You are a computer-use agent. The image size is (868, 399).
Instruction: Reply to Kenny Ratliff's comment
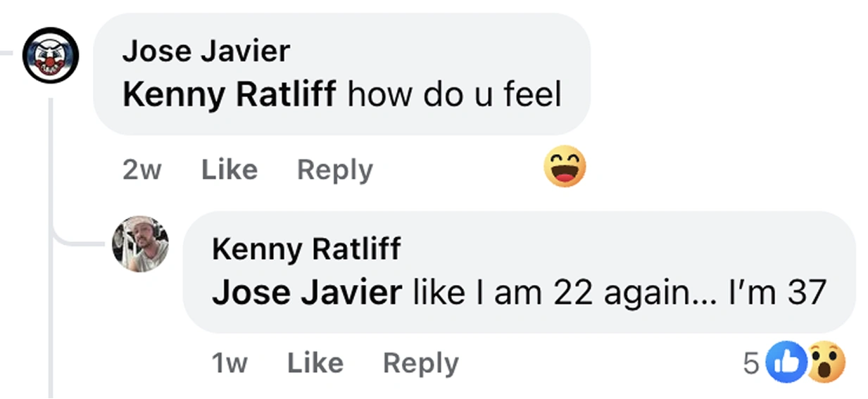pyautogui.click(x=420, y=363)
